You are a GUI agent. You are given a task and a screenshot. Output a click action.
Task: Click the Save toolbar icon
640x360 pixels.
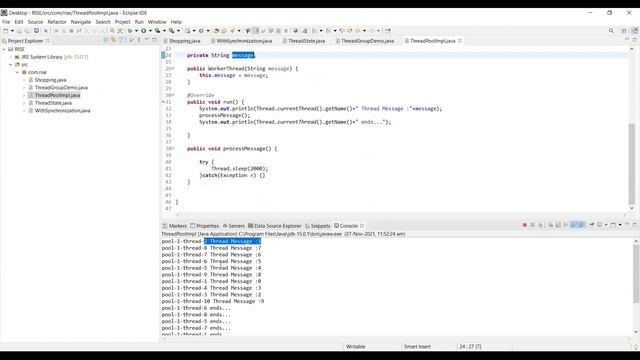coord(19,31)
